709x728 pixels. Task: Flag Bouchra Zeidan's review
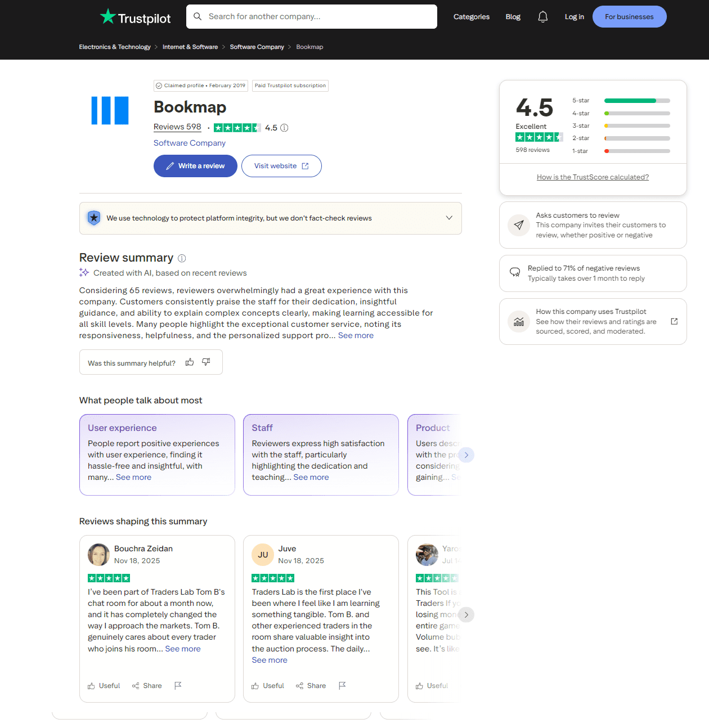pos(178,685)
